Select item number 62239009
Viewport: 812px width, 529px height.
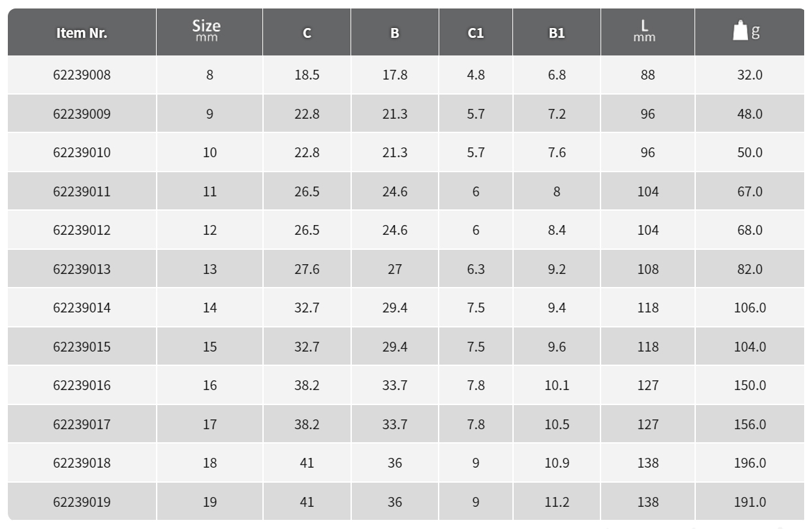82,114
